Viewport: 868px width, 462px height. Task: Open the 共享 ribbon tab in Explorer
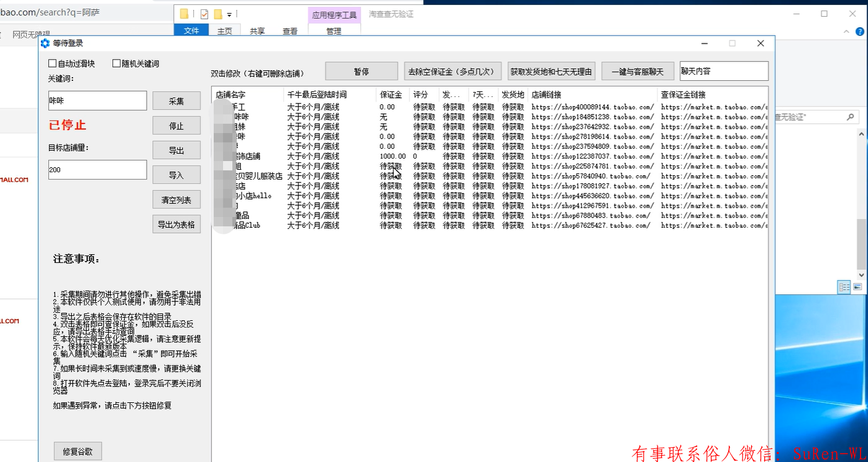pyautogui.click(x=257, y=31)
